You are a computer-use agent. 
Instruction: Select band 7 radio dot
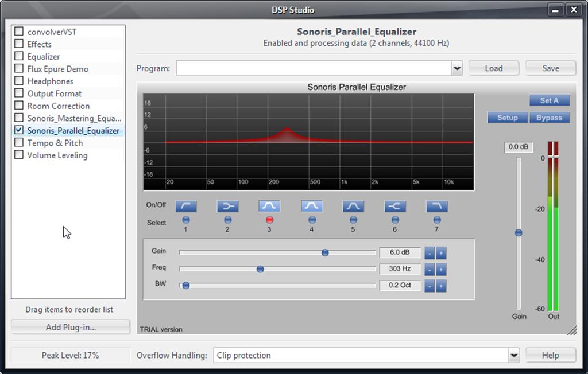437,220
